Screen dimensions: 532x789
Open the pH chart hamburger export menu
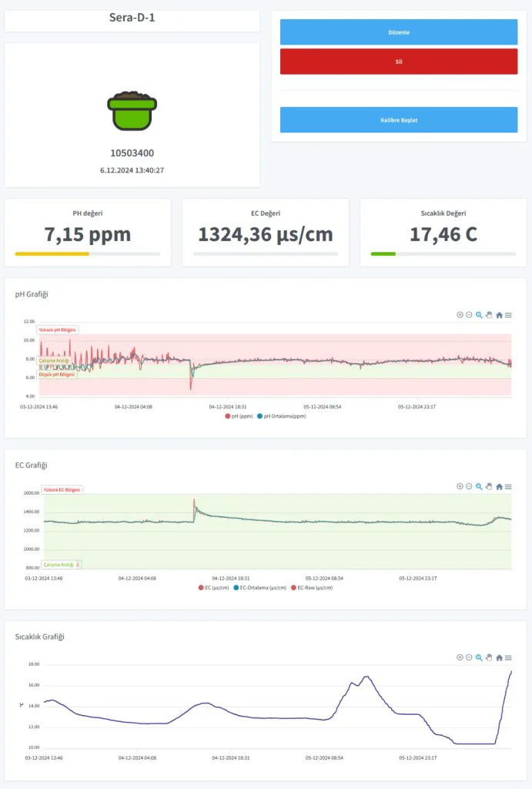(x=508, y=314)
